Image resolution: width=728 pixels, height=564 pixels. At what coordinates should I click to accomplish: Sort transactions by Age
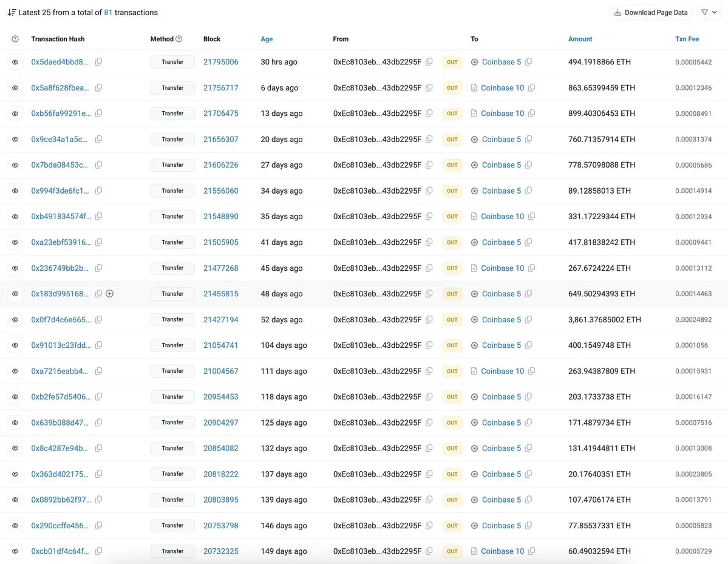267,38
